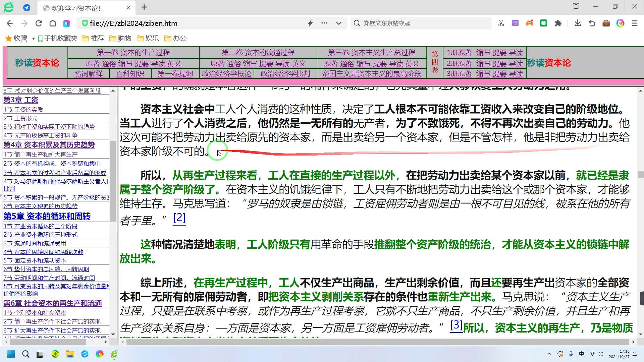Show hidden tray icons chevron
This screenshot has width=644, height=362.
(549, 354)
